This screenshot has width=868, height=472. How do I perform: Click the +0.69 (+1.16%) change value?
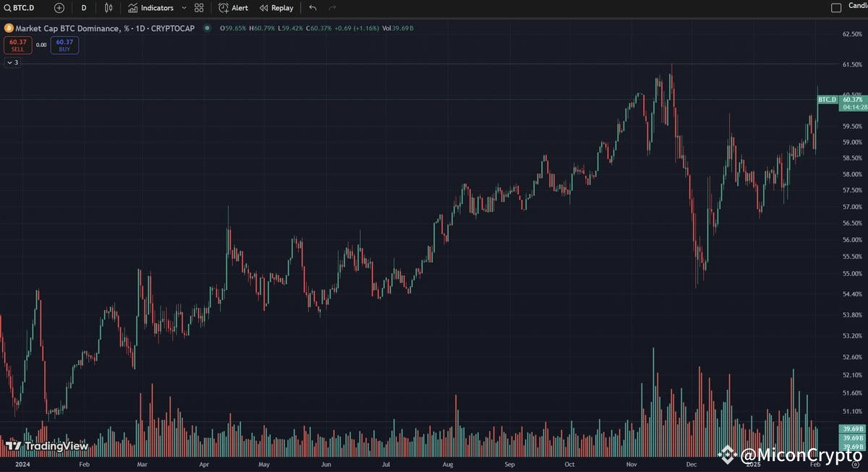[x=356, y=28]
